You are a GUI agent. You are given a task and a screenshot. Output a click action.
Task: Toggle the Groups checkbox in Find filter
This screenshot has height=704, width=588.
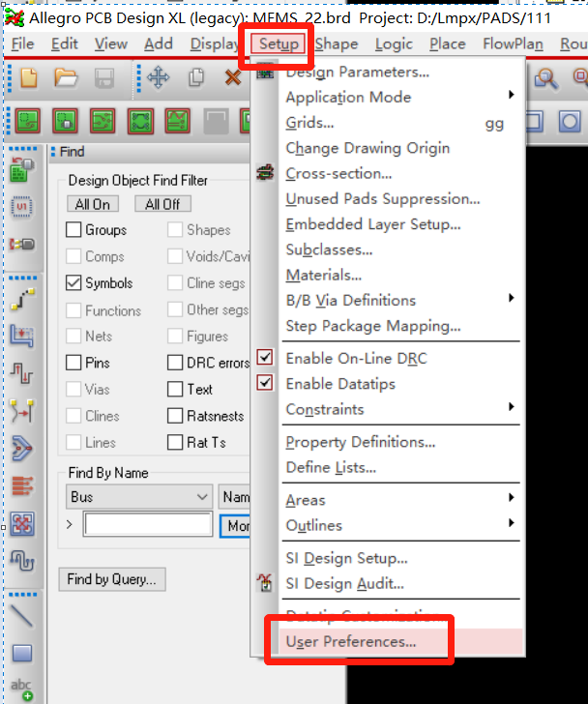(73, 229)
